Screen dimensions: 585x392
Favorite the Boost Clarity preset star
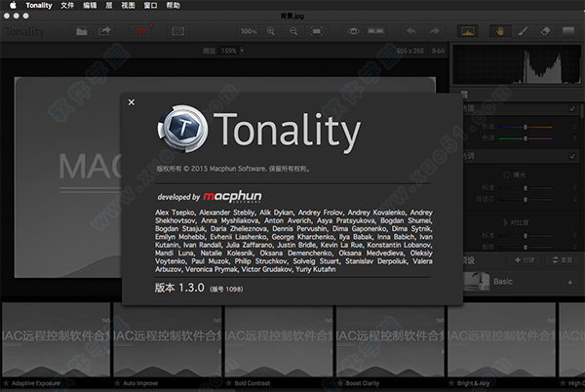[x=340, y=383]
